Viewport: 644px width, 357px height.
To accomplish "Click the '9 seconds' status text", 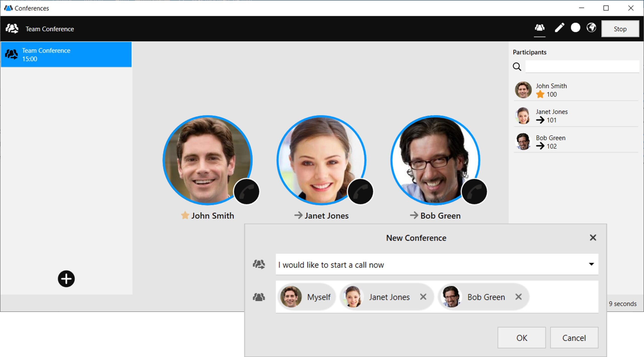I will 623,304.
